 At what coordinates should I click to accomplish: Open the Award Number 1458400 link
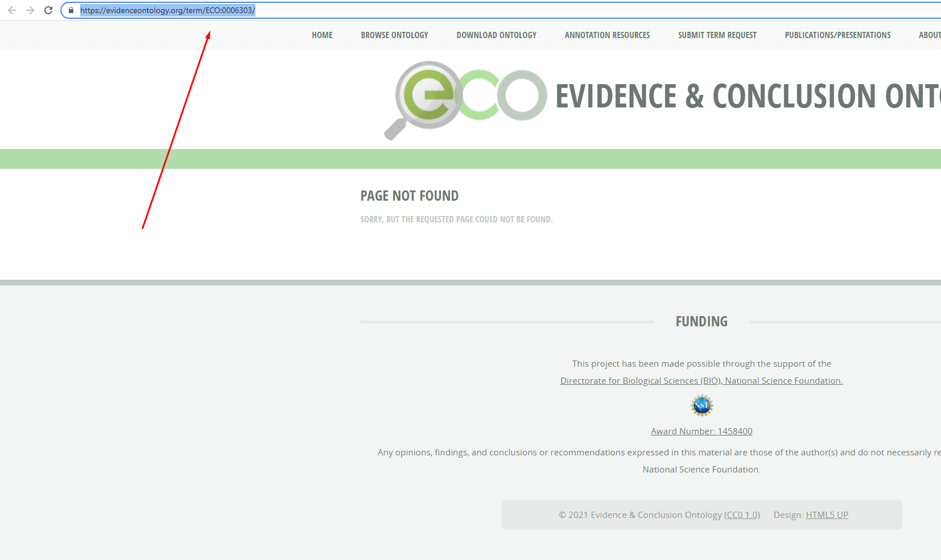coord(701,431)
